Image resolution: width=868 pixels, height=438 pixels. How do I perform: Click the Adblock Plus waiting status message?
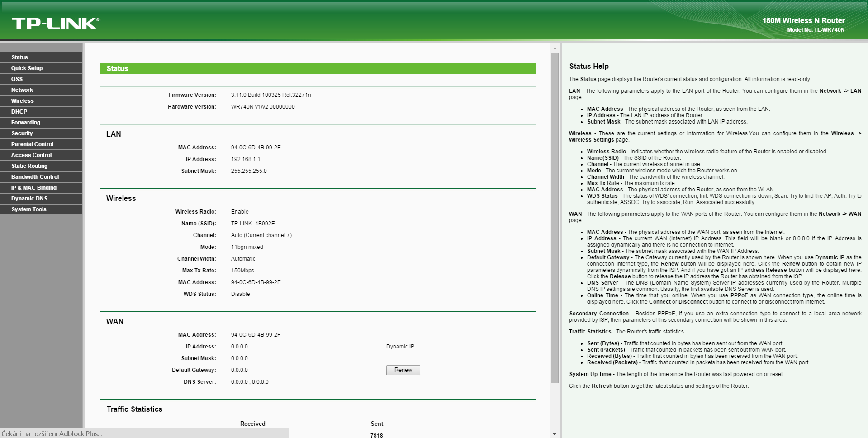(x=52, y=433)
